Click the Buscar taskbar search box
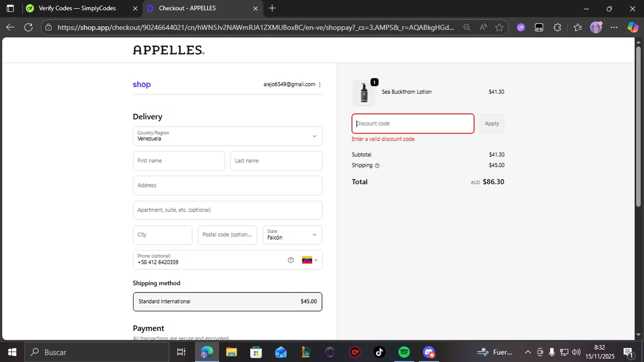The height and width of the screenshot is (362, 644). 97,352
